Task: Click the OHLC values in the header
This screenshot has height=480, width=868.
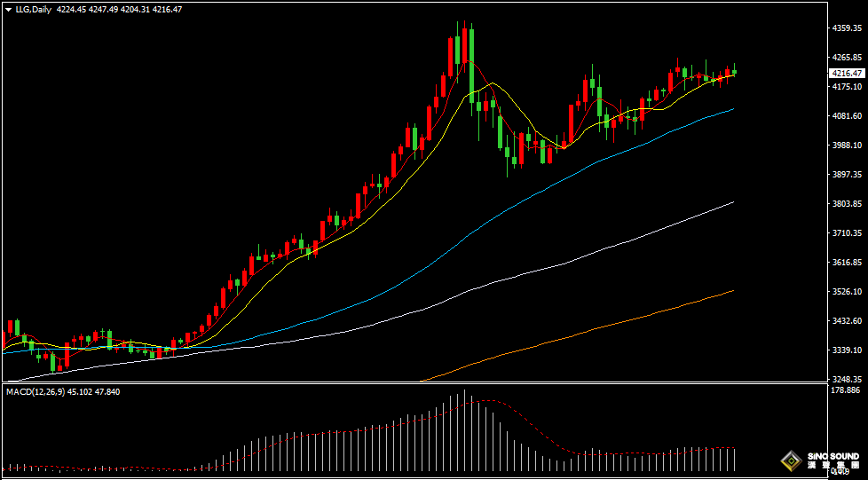Action: click(119, 10)
